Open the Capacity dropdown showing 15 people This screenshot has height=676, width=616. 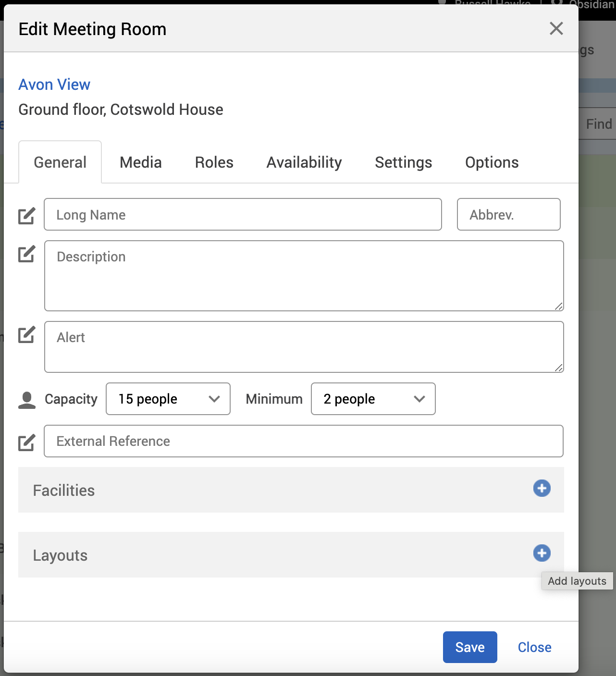pyautogui.click(x=168, y=399)
